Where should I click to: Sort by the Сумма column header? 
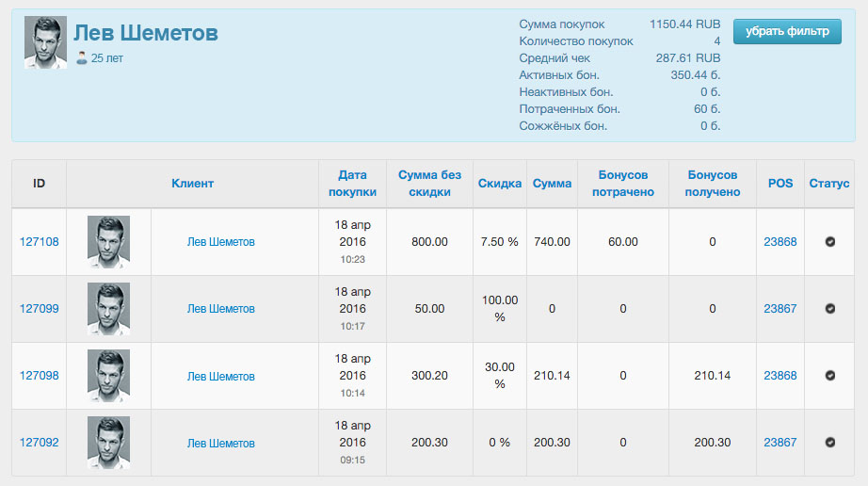[552, 184]
